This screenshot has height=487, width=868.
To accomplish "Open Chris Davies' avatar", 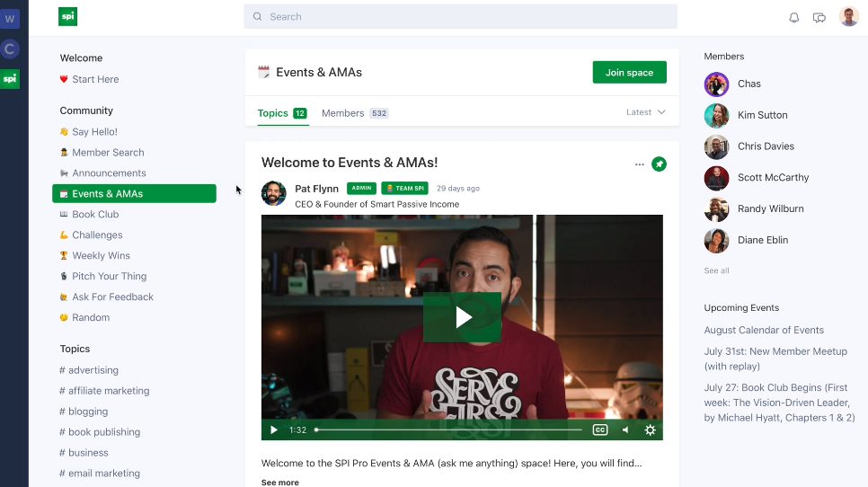I will 716,146.
